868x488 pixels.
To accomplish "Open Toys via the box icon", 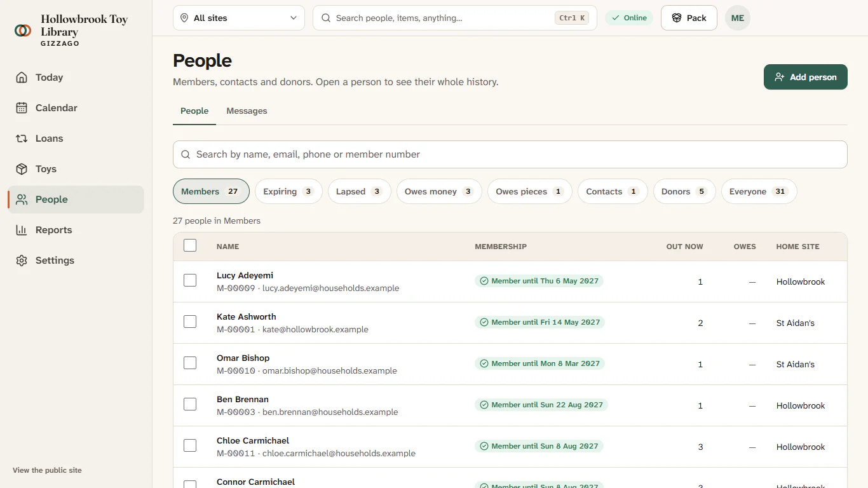I will pyautogui.click(x=22, y=169).
